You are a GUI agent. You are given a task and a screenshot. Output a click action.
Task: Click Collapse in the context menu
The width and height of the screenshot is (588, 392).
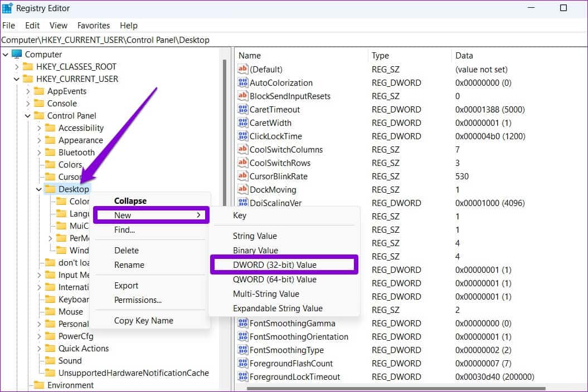[151, 201]
